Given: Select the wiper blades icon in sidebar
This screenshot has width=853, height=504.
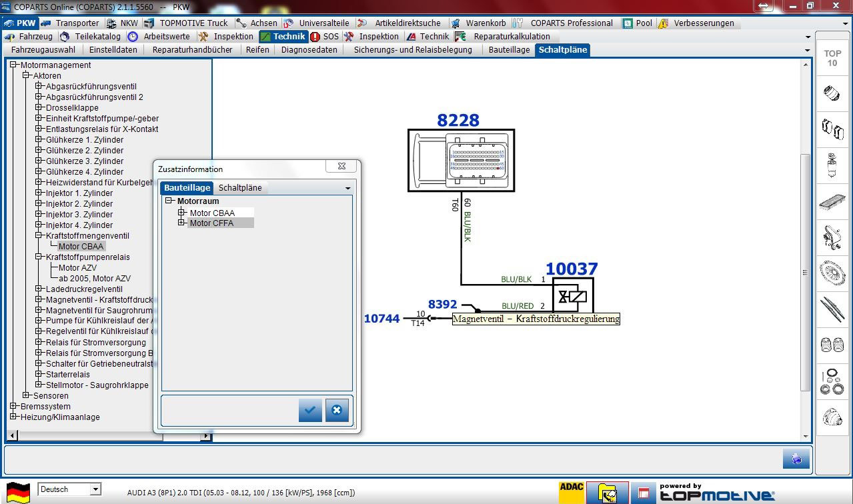Looking at the screenshot, I should (832, 309).
